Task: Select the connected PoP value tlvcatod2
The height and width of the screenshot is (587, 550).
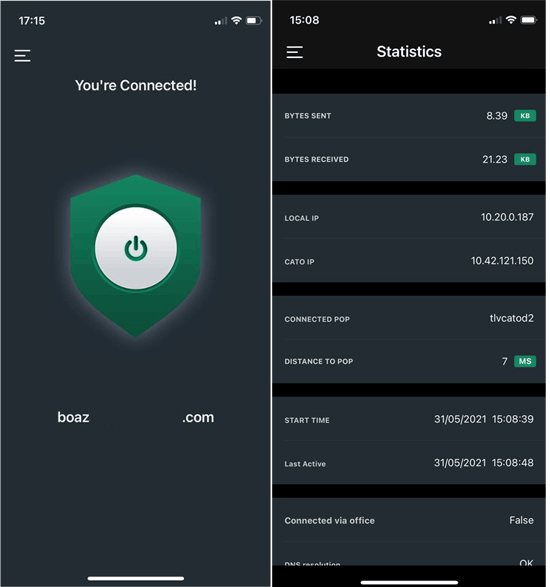Action: click(x=512, y=318)
